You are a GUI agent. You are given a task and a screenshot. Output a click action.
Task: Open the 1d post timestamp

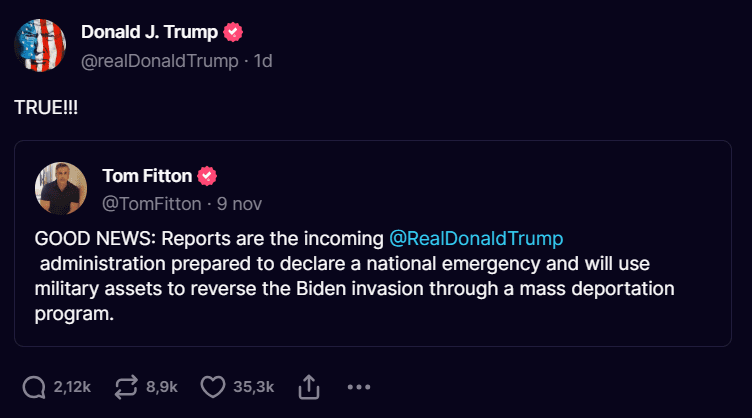pos(263,61)
